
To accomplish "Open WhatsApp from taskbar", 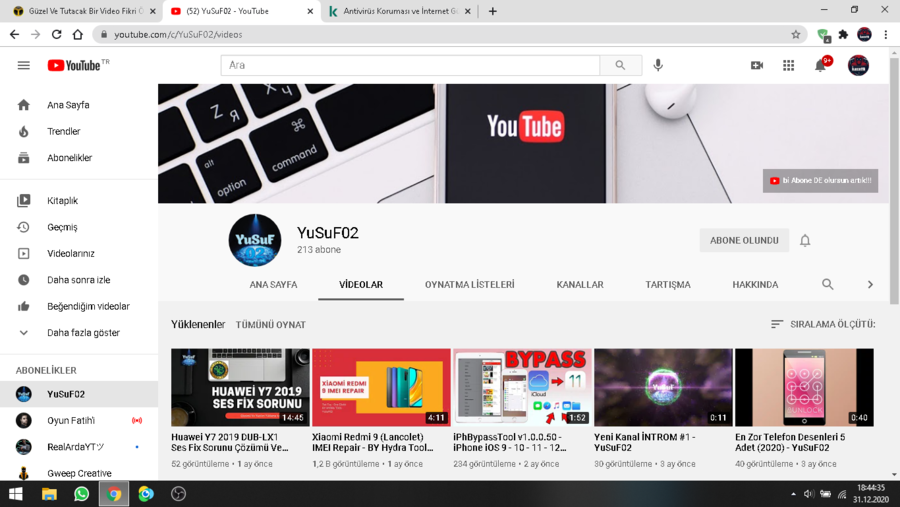I will [x=82, y=494].
